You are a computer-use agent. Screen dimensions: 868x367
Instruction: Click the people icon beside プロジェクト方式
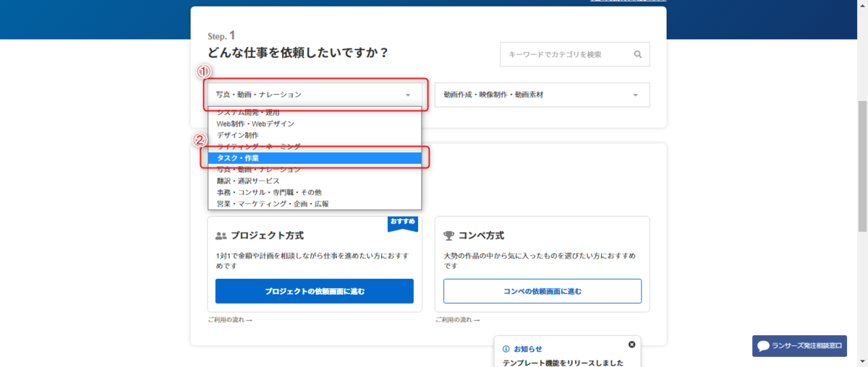221,236
